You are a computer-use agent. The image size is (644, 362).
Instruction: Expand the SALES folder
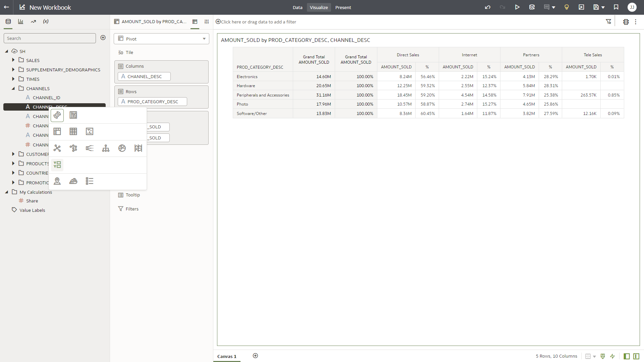click(13, 60)
